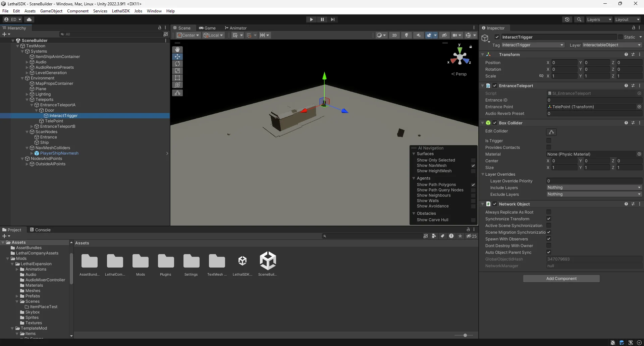Select the Move tool in Scene toolbar
Image resolution: width=644 pixels, height=346 pixels.
point(177,57)
